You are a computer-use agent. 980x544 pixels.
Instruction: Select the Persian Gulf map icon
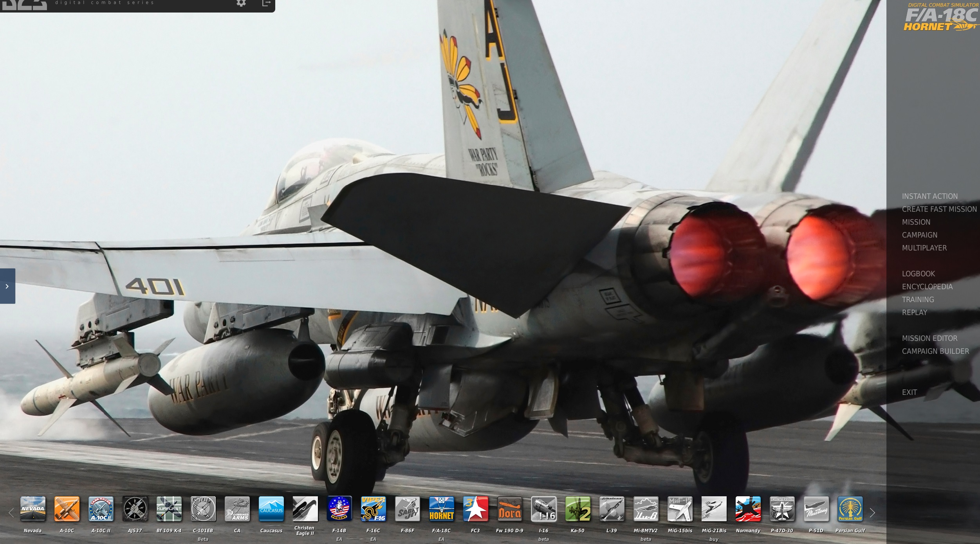[850, 508]
